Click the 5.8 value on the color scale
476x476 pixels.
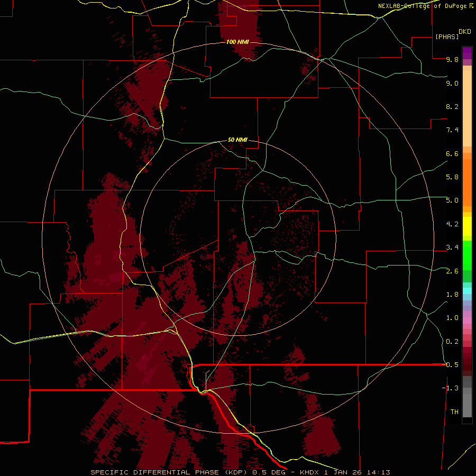pos(452,177)
